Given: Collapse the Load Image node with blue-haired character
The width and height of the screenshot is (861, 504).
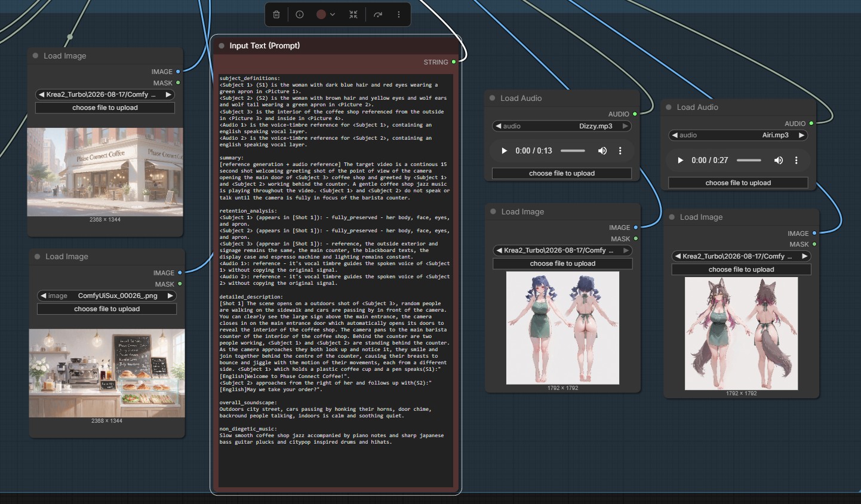Looking at the screenshot, I should point(493,211).
